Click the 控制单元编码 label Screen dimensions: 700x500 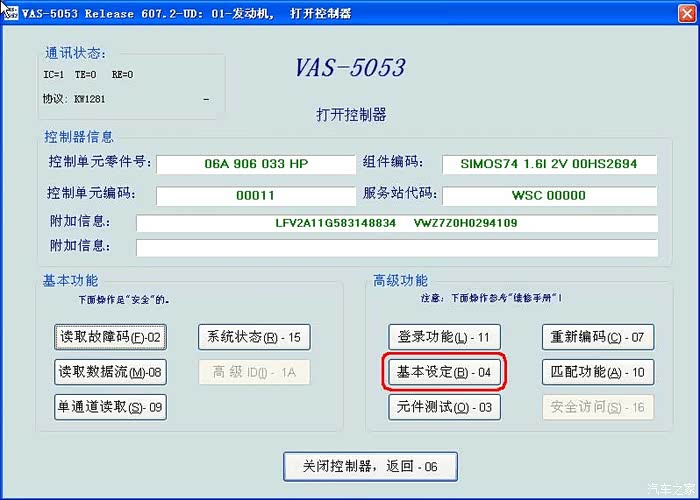click(91, 193)
